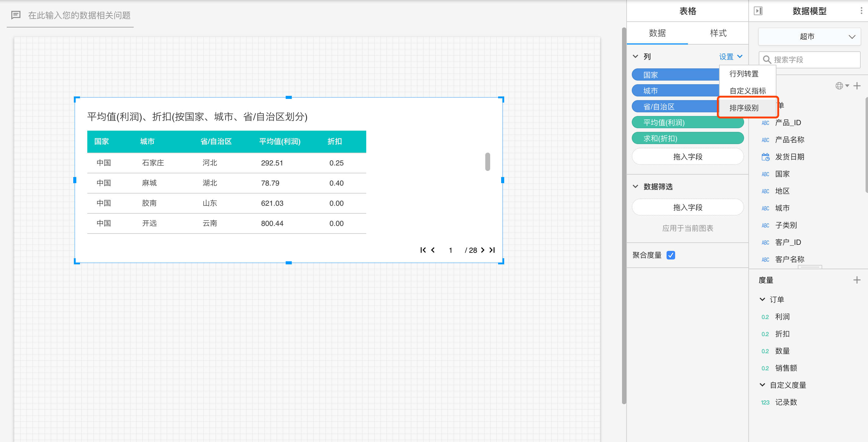Screen dimensions: 868x442
Task: Open the three-dot more options menu
Action: tap(861, 11)
